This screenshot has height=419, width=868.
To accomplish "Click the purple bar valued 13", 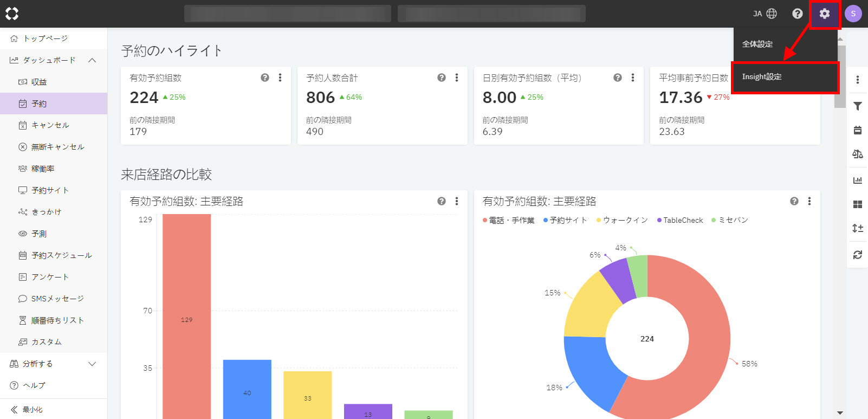I will click(x=368, y=411).
